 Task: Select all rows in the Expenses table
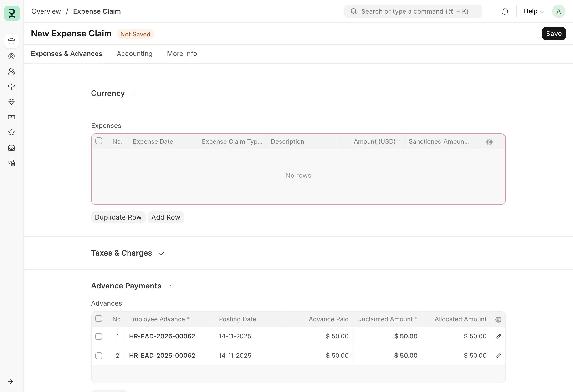pos(99,141)
